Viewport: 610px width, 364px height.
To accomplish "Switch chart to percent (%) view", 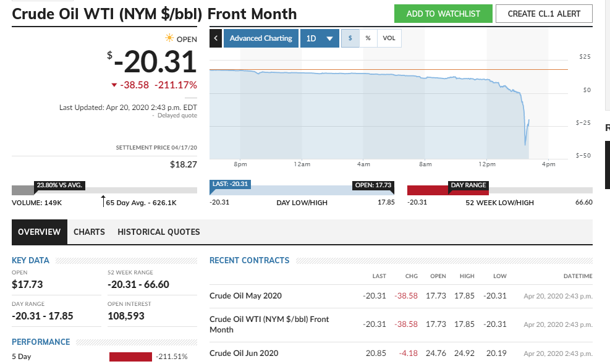I will click(368, 38).
